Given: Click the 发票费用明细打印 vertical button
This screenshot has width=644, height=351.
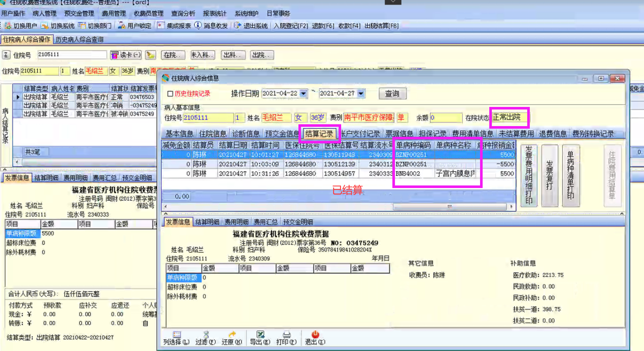Looking at the screenshot, I should click(x=529, y=175).
